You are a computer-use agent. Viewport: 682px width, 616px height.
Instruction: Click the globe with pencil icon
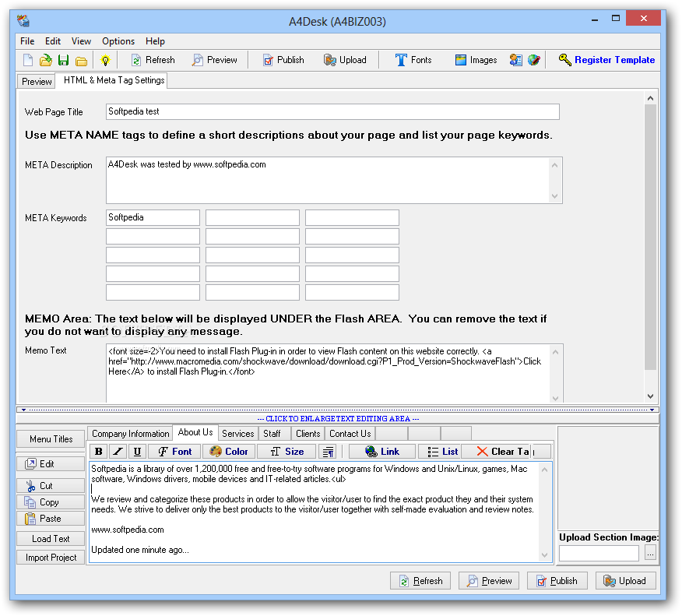coord(534,60)
